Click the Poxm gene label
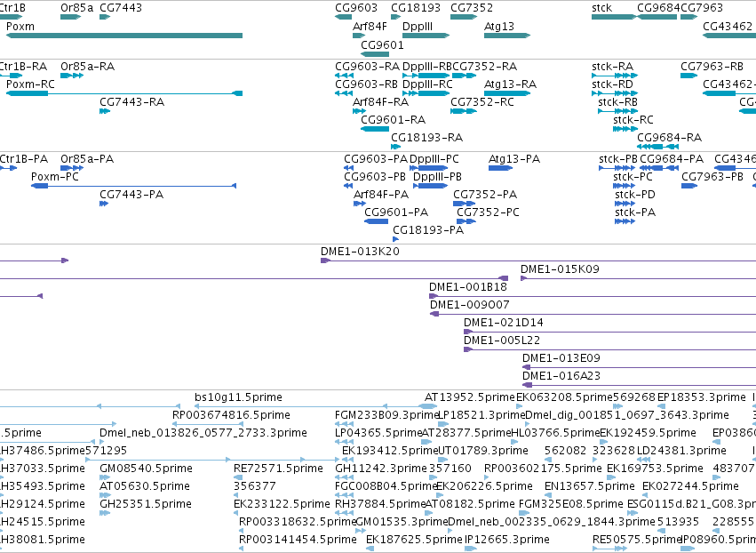 tap(20, 26)
